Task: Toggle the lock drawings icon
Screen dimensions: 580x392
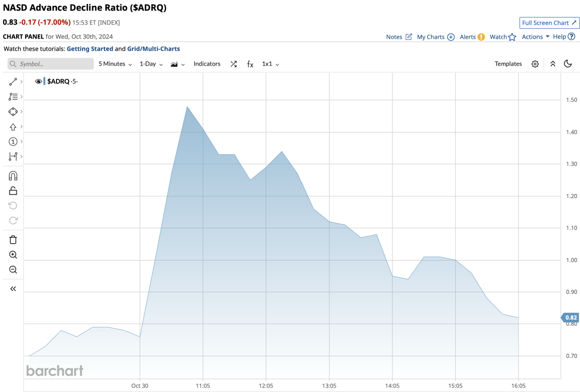Action: point(13,191)
